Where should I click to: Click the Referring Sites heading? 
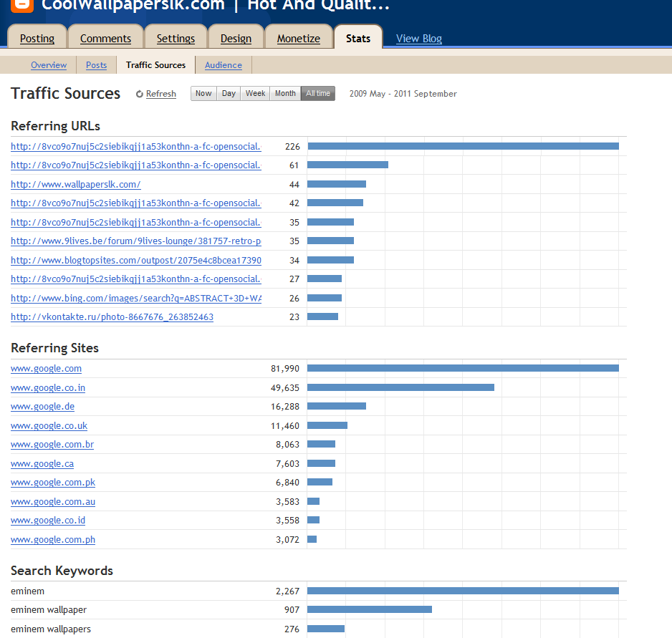[x=54, y=348]
